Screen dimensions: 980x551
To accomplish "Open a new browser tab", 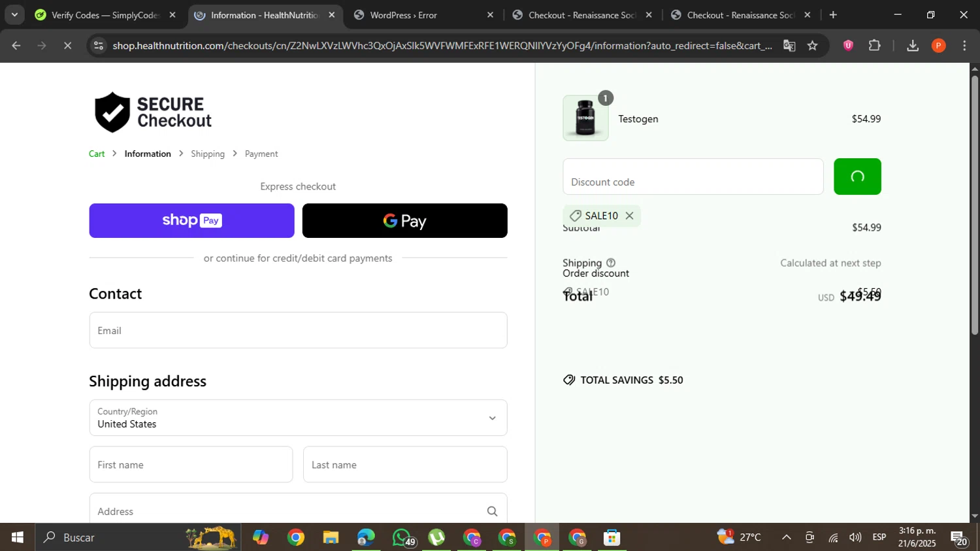I will click(833, 15).
